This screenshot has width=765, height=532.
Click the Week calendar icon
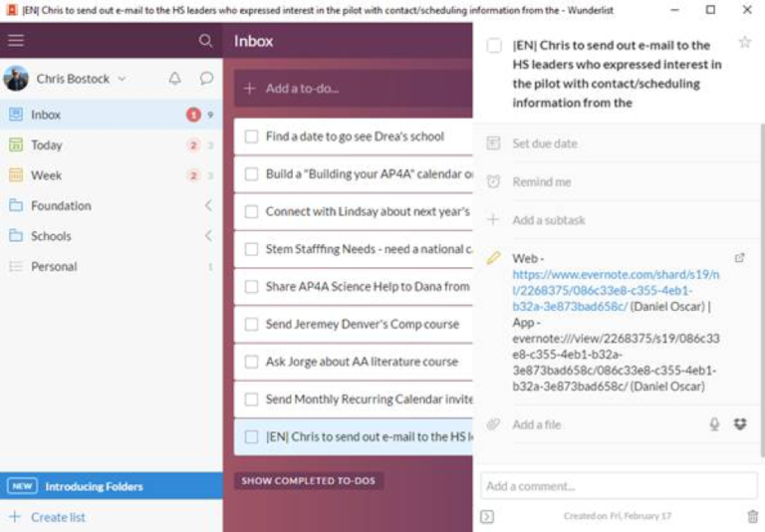coord(16,174)
